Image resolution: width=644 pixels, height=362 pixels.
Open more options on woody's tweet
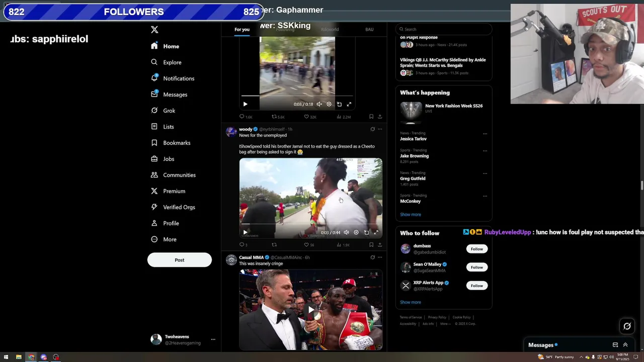coord(380,129)
